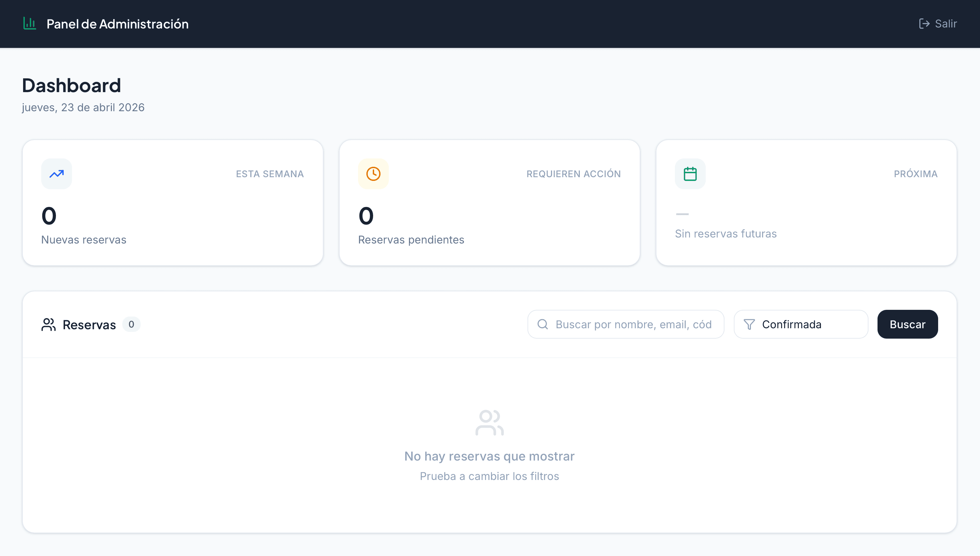Open the Reservas pendientes stat card

(x=489, y=202)
